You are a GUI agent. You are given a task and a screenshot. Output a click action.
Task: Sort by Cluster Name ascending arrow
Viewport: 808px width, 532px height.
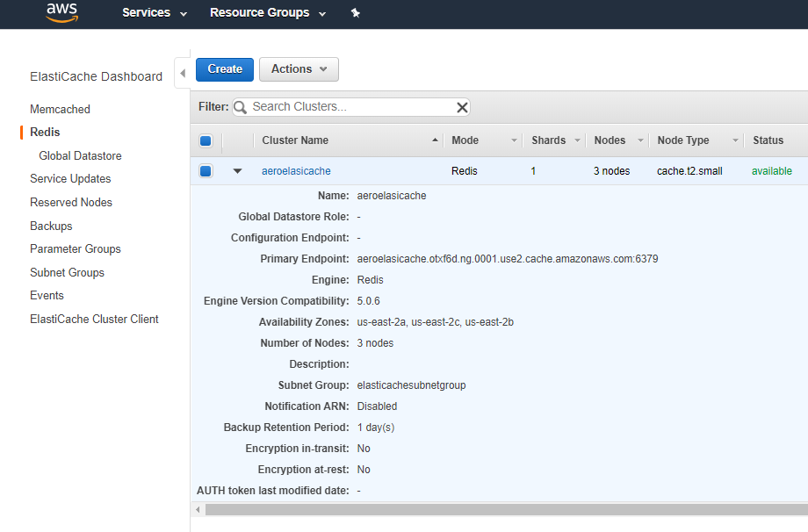tap(435, 140)
